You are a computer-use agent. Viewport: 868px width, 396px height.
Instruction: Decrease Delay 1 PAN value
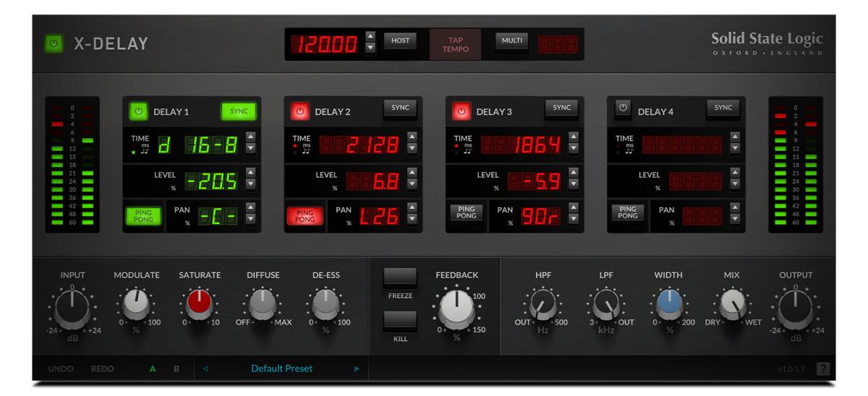coord(251,219)
